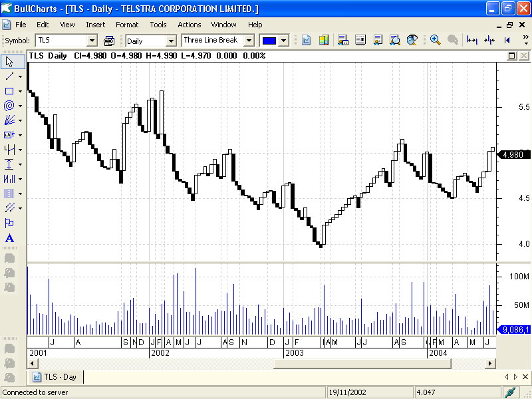This screenshot has width=532, height=399.
Task: Select the fan lines tool
Action: (9, 120)
